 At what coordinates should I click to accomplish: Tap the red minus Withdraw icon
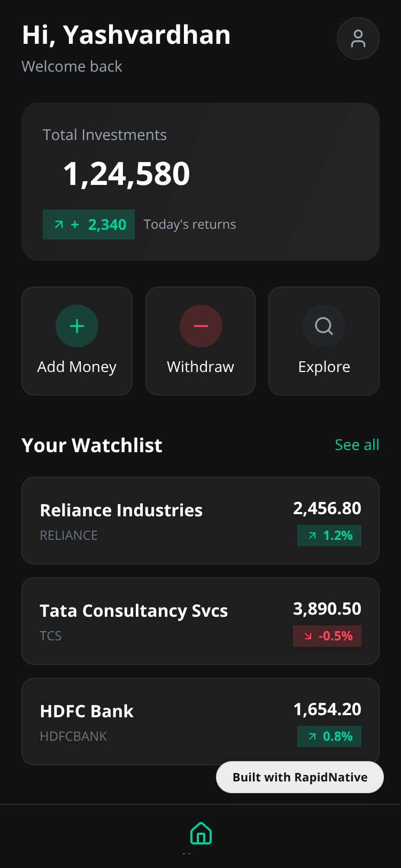200,326
